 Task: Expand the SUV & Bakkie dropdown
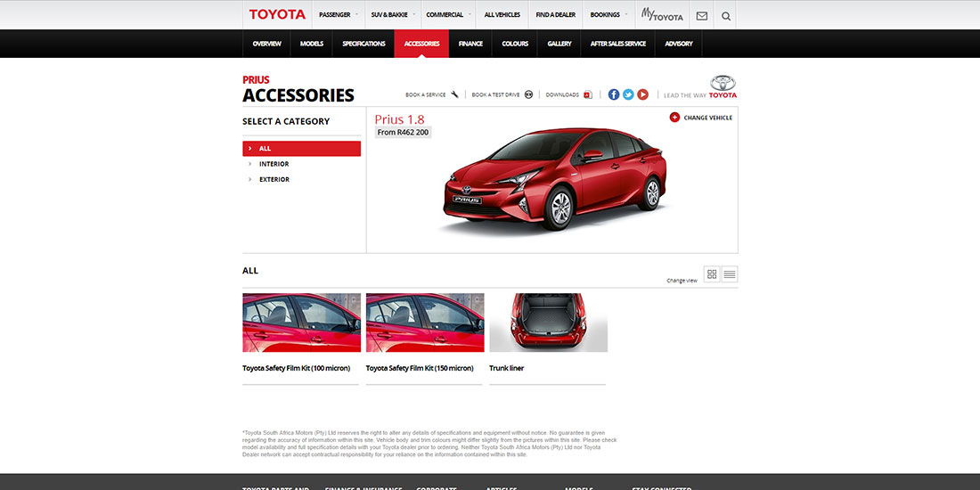393,15
